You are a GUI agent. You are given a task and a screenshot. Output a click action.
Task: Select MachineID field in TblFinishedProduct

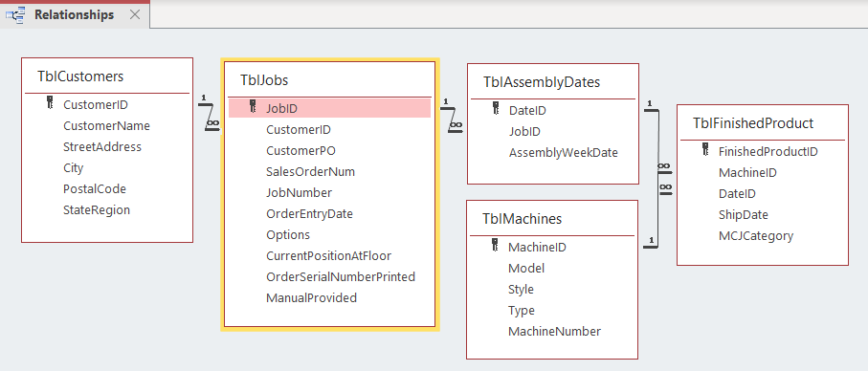coord(747,172)
